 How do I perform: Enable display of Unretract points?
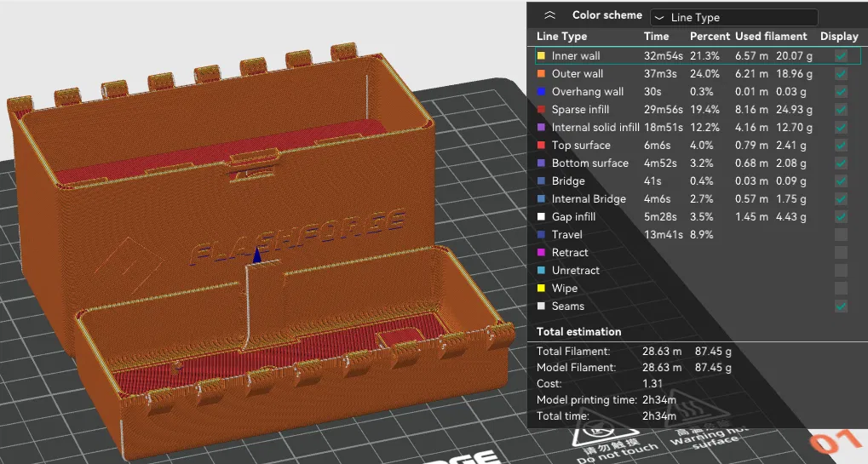tap(841, 271)
